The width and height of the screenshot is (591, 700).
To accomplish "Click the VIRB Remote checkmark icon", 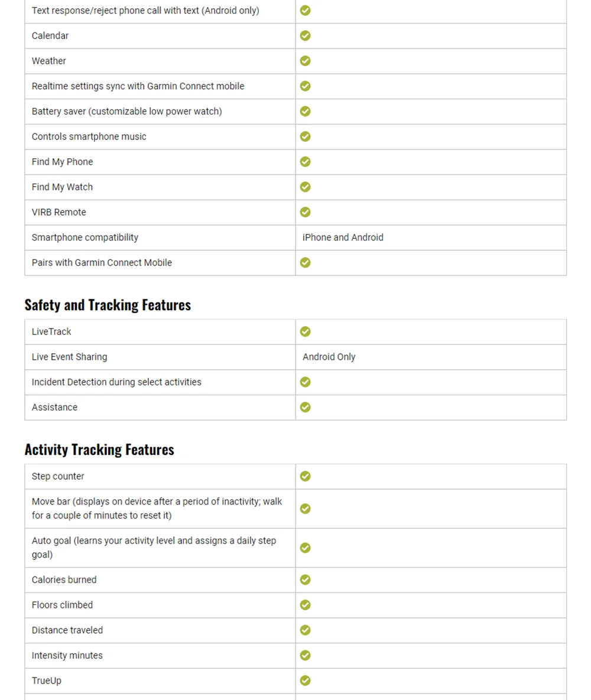I will click(x=305, y=212).
